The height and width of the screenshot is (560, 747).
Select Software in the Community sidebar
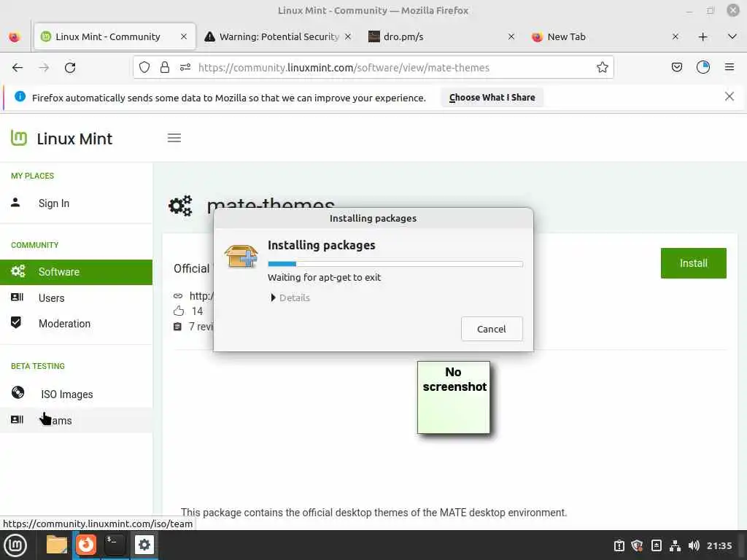click(76, 272)
